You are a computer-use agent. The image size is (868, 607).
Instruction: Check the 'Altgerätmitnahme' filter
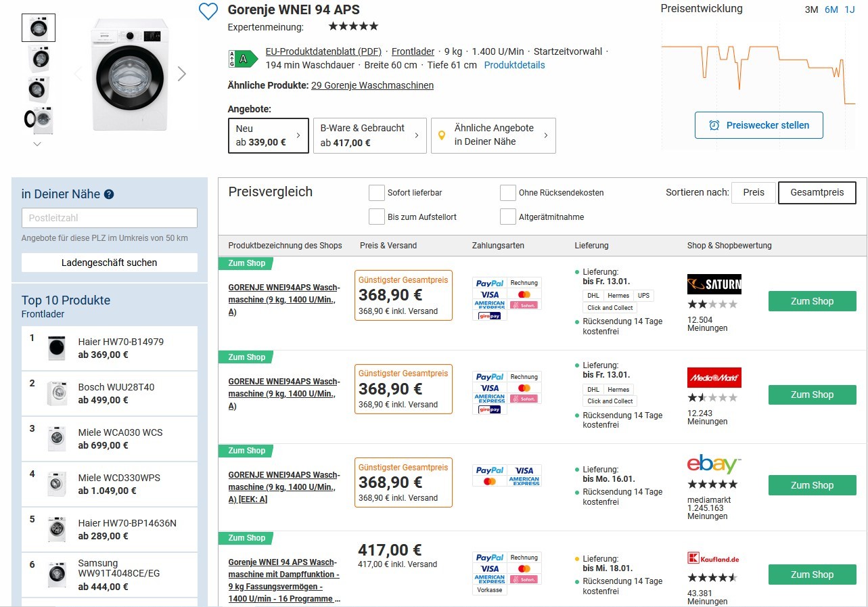click(x=508, y=217)
